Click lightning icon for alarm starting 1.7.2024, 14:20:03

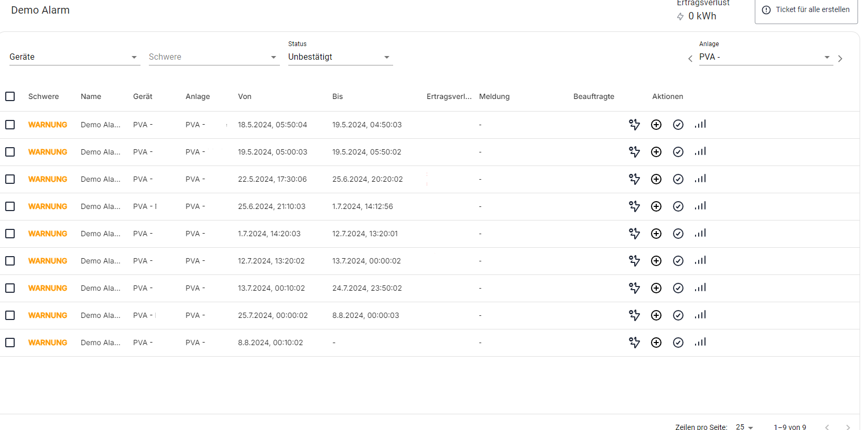(634, 234)
